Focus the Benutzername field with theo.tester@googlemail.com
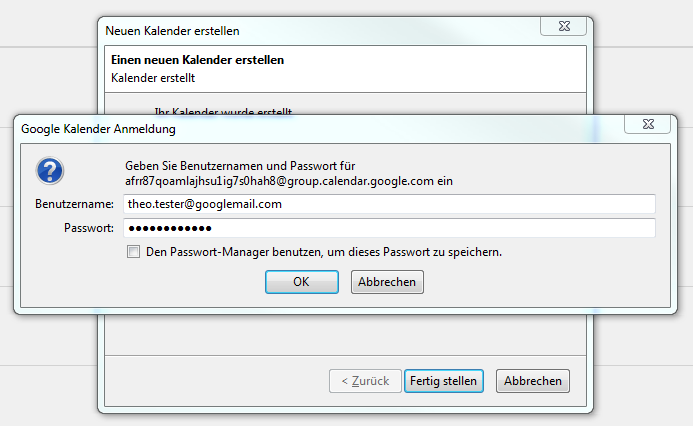The width and height of the screenshot is (693, 426). [x=389, y=204]
